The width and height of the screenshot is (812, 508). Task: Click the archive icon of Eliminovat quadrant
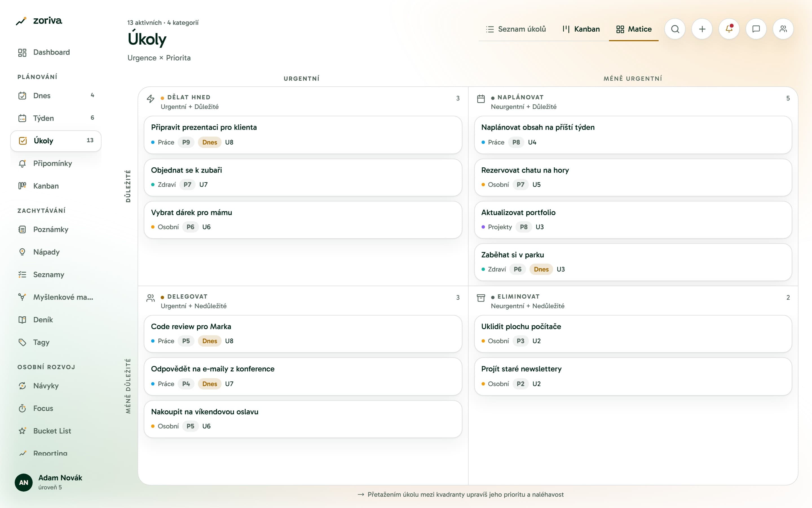tap(481, 298)
